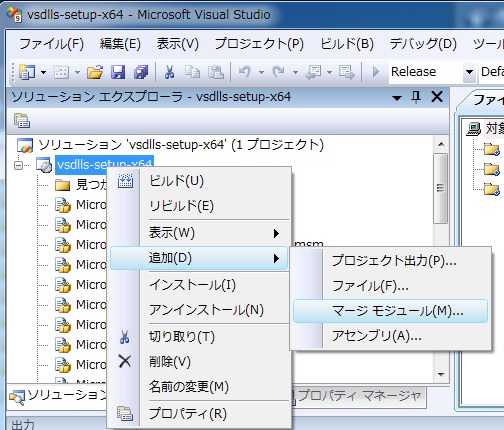Click the Paste toolbar icon
Viewport: 504px width, 430px height.
coord(216,72)
